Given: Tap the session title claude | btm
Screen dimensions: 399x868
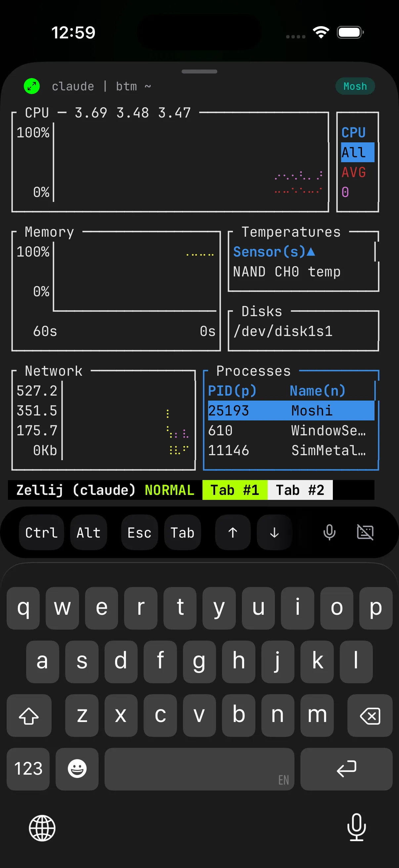Looking at the screenshot, I should click(x=101, y=86).
